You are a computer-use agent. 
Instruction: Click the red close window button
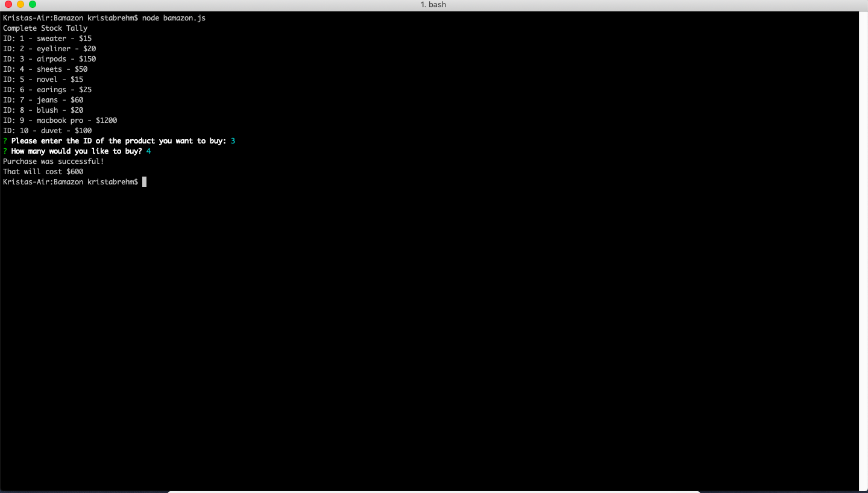[8, 5]
